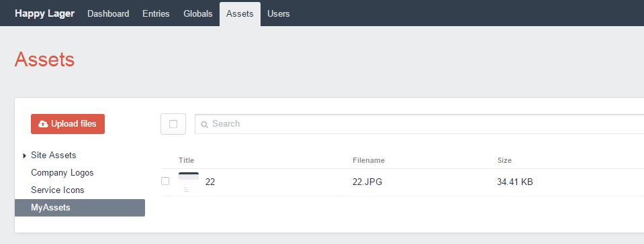Image resolution: width=644 pixels, height=244 pixels.
Task: Click the cloud upload icon
Action: click(43, 124)
